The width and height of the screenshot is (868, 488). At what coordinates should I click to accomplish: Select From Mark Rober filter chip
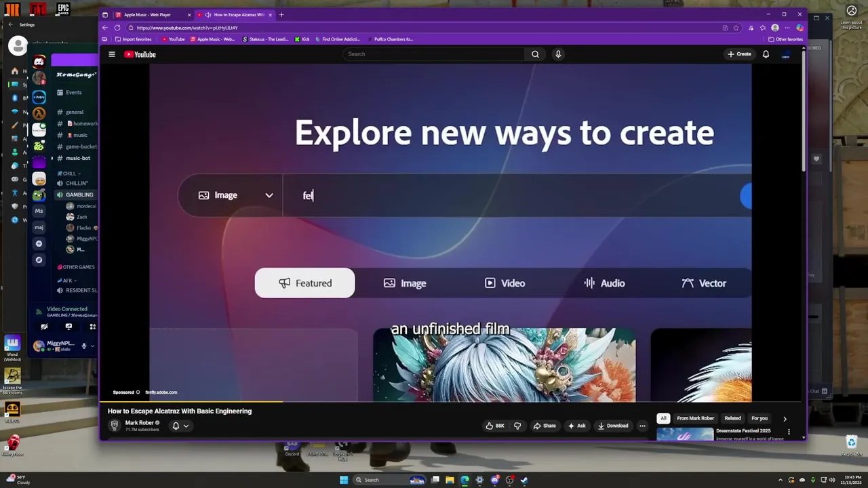click(x=695, y=418)
